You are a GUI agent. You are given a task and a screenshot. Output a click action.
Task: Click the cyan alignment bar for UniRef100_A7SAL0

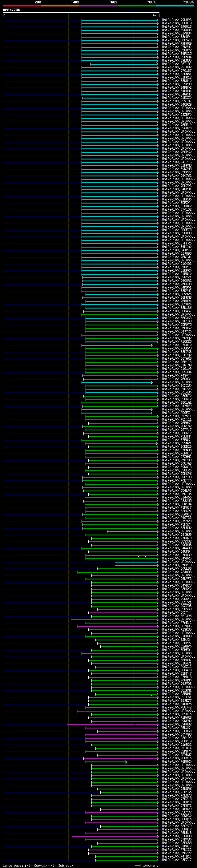117,345
